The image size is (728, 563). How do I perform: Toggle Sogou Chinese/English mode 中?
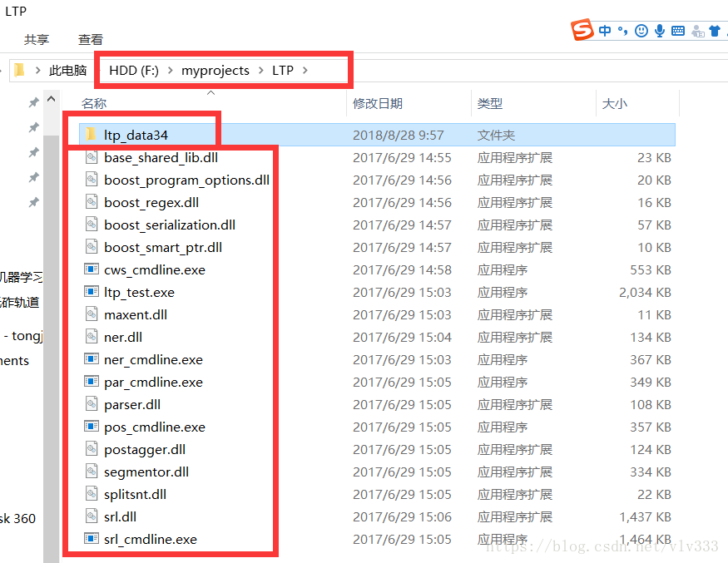point(605,31)
